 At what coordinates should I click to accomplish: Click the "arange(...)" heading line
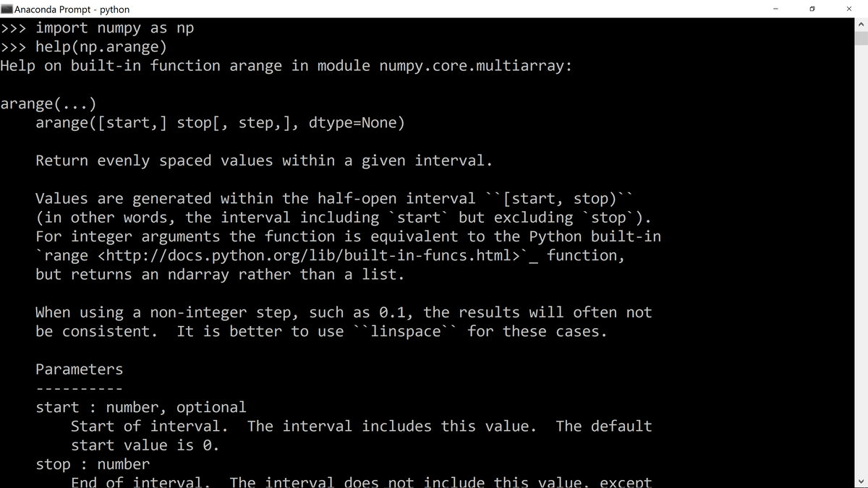click(48, 103)
